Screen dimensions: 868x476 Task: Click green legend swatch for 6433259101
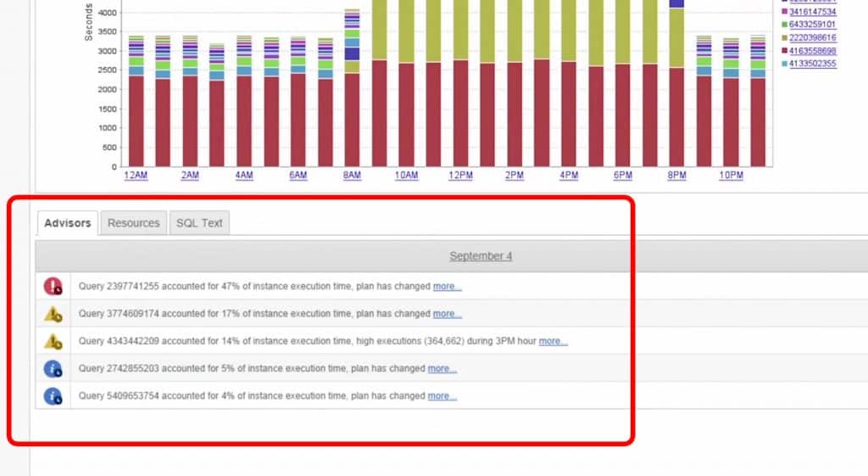(783, 25)
